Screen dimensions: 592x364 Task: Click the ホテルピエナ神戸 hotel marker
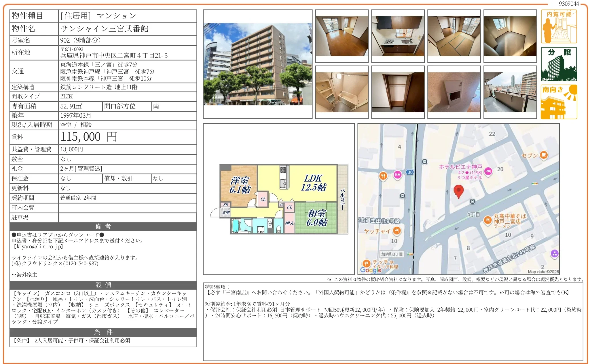[488, 171]
